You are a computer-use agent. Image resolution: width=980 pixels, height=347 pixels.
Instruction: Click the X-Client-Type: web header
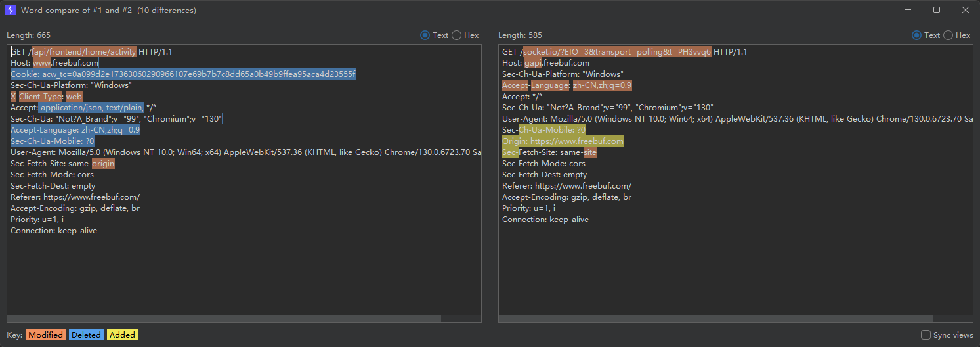[x=47, y=97]
